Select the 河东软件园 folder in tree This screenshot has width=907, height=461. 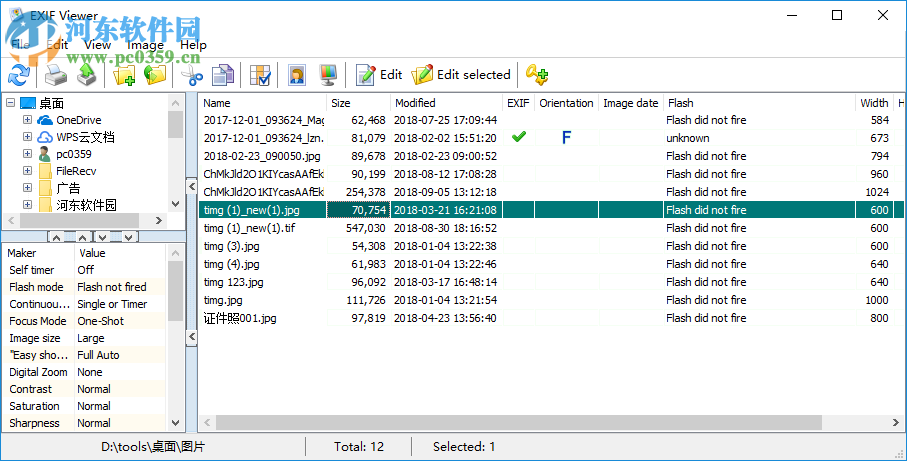[86, 205]
